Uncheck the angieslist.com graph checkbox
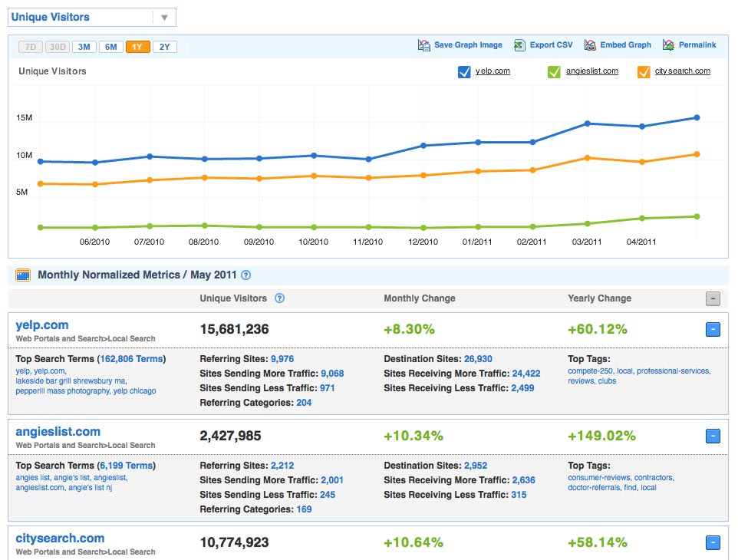Screen dimensions: 738x560 point(554,71)
